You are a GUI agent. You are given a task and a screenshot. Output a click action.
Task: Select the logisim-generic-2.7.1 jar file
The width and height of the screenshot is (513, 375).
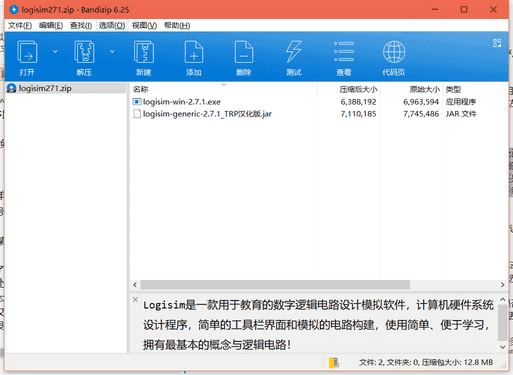click(x=207, y=114)
